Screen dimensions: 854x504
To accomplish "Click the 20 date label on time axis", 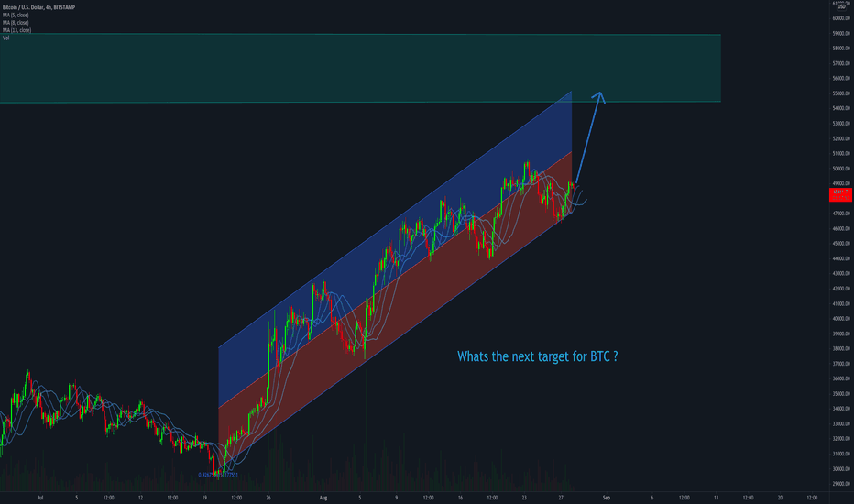I will click(x=780, y=498).
